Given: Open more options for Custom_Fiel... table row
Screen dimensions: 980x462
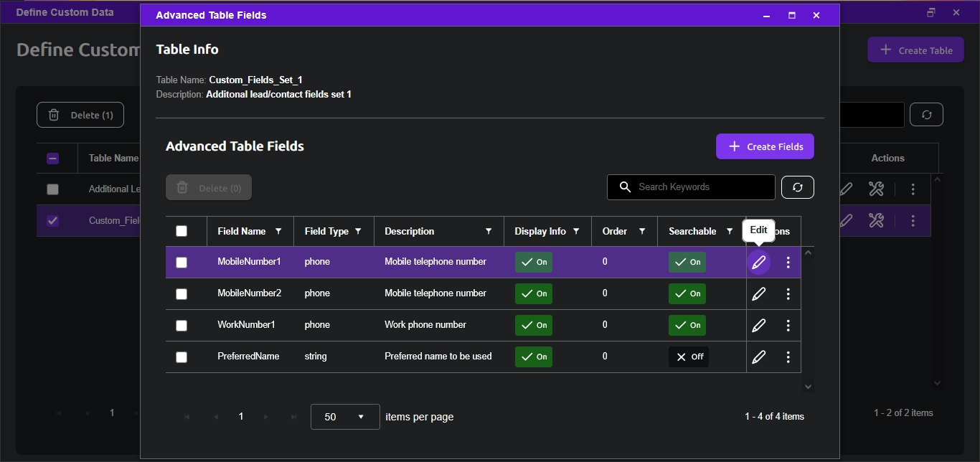Looking at the screenshot, I should [x=913, y=221].
